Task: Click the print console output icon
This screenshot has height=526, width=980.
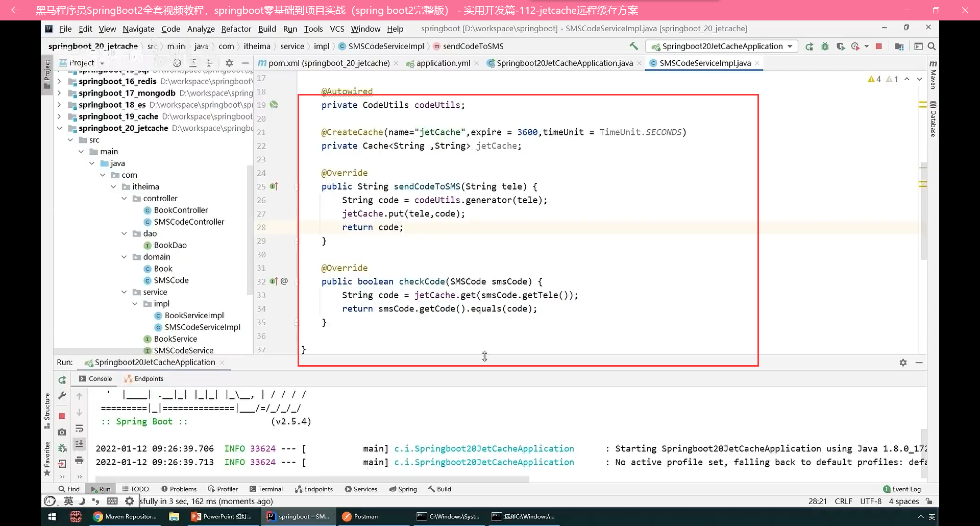Action: (79, 461)
